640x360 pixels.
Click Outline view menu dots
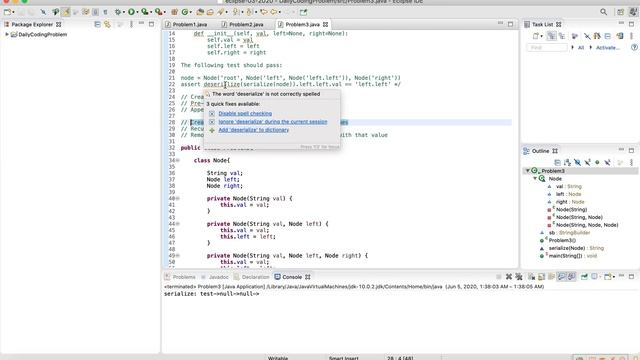click(631, 162)
